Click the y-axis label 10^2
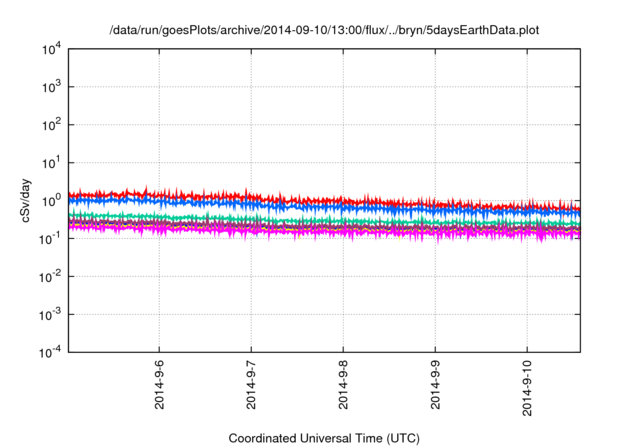The image size is (640, 448). 51,125
